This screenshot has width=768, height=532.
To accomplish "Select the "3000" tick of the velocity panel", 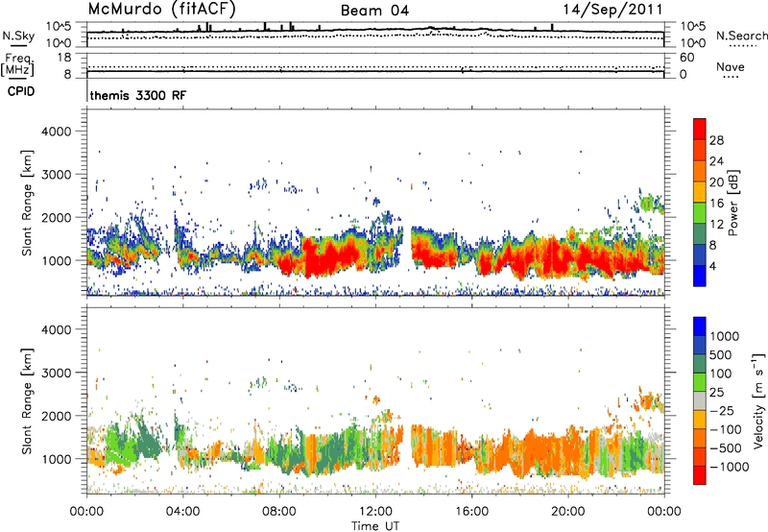I will tap(56, 373).
